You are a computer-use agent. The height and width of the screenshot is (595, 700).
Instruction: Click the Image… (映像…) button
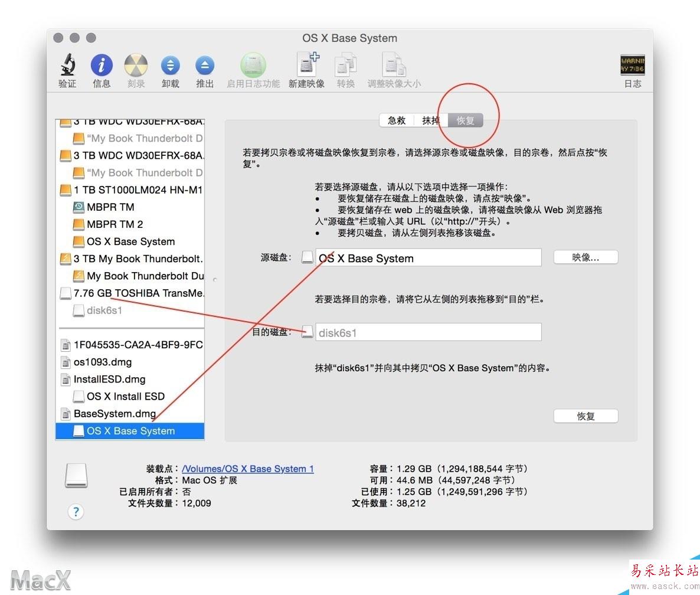click(585, 257)
